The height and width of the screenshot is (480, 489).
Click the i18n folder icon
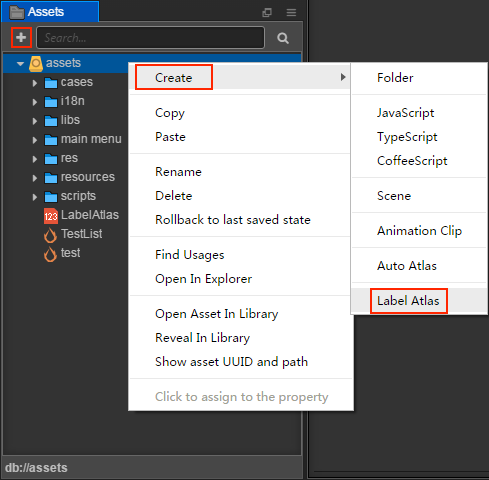pos(51,101)
